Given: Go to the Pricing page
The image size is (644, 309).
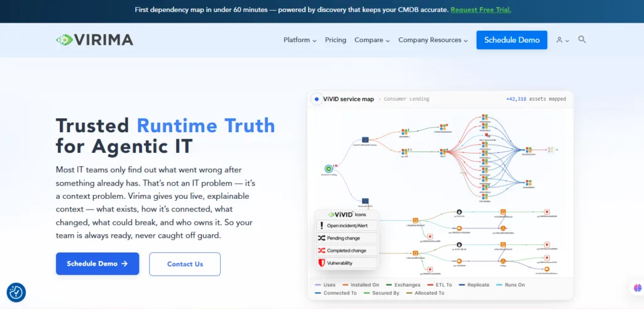Looking at the screenshot, I should point(336,40).
